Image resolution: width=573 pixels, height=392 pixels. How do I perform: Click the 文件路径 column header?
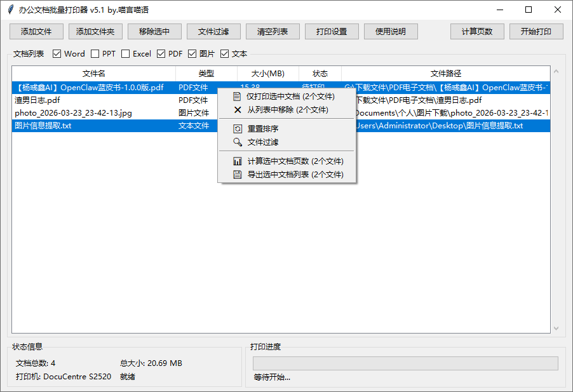click(445, 74)
